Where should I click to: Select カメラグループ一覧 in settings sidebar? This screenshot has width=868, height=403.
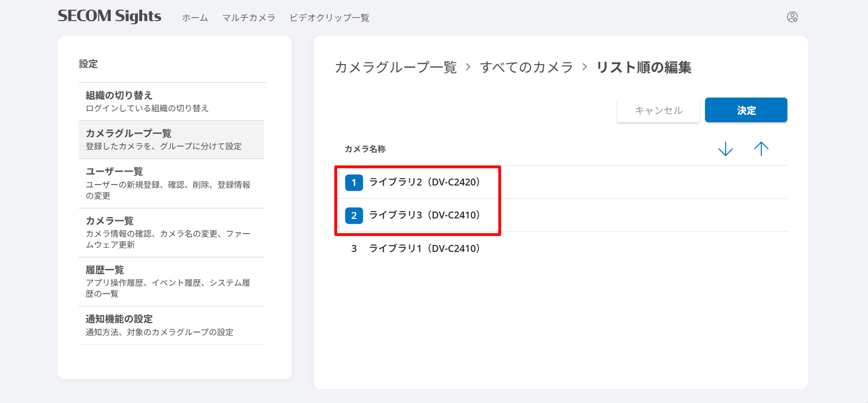tap(172, 139)
